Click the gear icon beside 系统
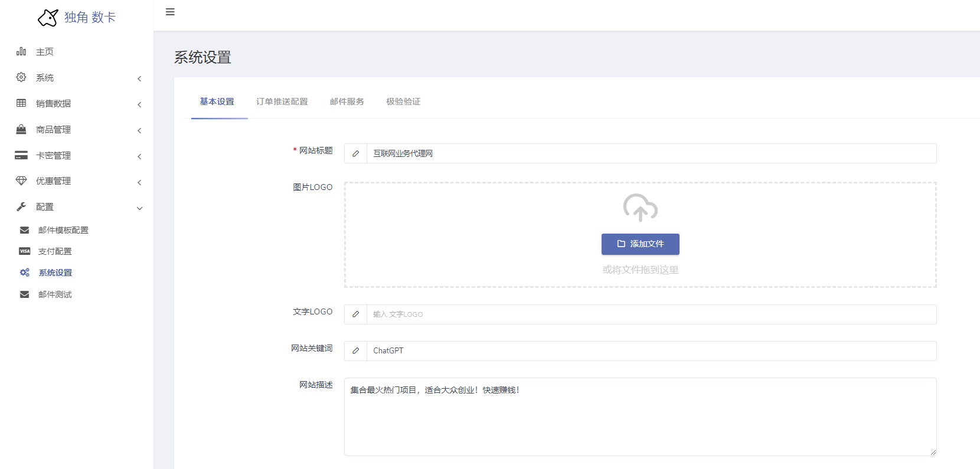980x469 pixels. [21, 77]
